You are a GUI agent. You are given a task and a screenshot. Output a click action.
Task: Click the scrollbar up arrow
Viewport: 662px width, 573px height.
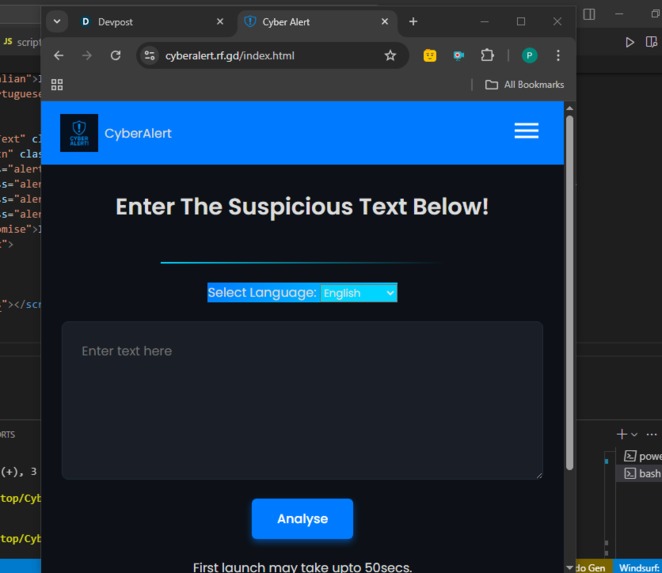(x=570, y=108)
